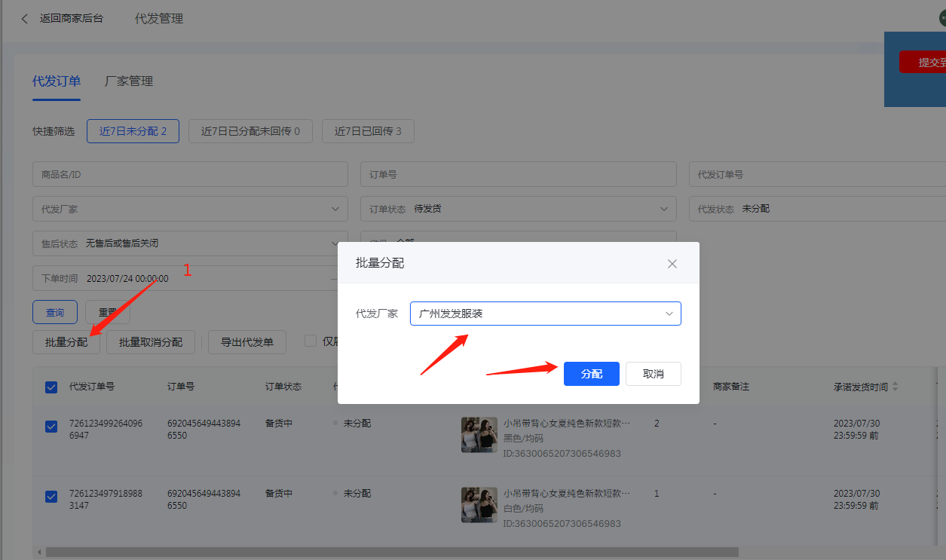Select the 近7日未分配 2 quick filter

pyautogui.click(x=133, y=131)
